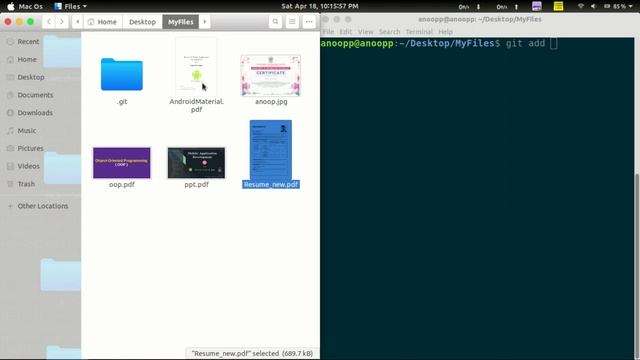Navigate to Home in path bar
640x360 pixels.
[102, 22]
